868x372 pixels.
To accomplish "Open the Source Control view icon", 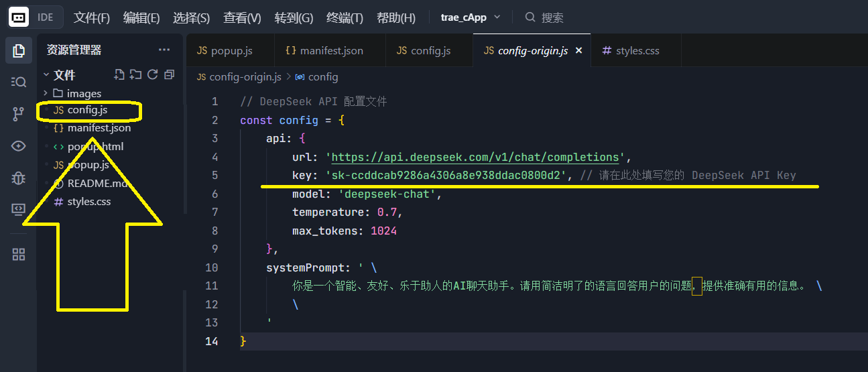I will (x=19, y=114).
